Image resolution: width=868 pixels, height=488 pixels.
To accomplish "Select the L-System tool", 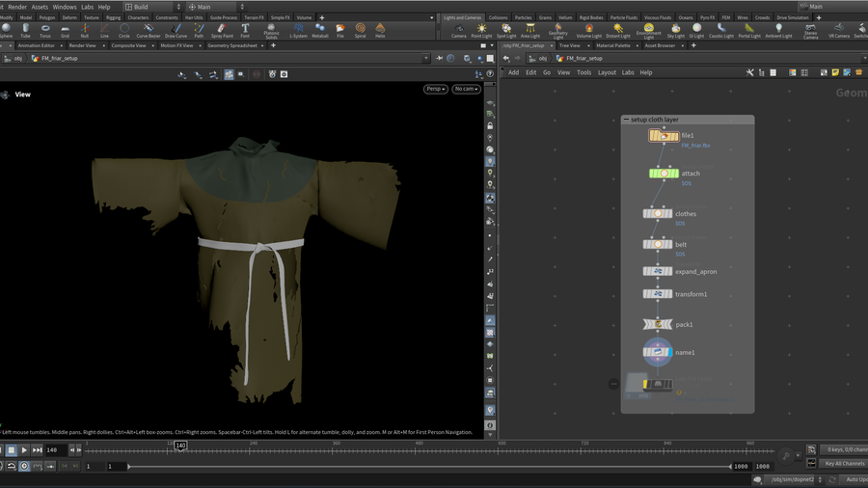I will pyautogui.click(x=298, y=31).
